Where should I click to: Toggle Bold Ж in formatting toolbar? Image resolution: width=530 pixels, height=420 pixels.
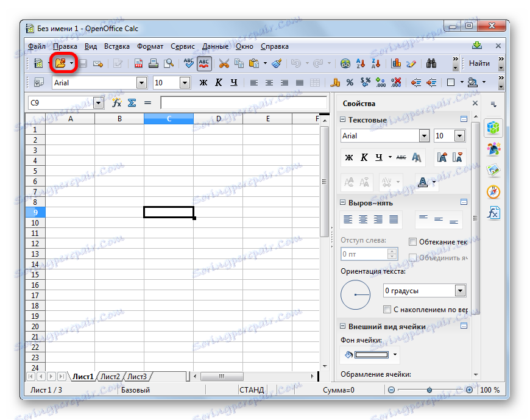click(x=203, y=82)
